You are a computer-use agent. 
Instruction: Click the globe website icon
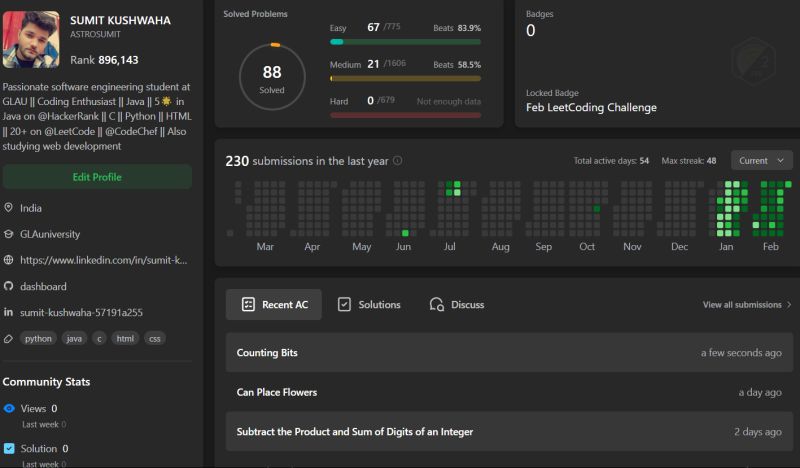(x=8, y=260)
